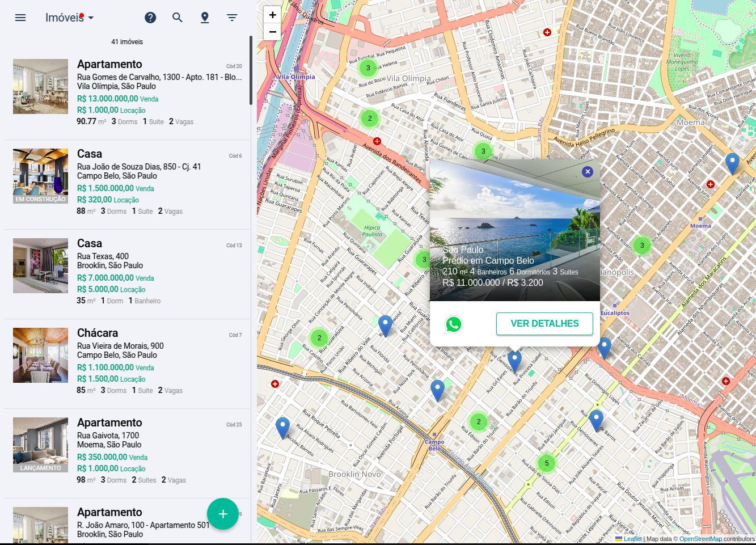Click the search magnifier icon
Viewport: 756px width, 545px height.
178,18
